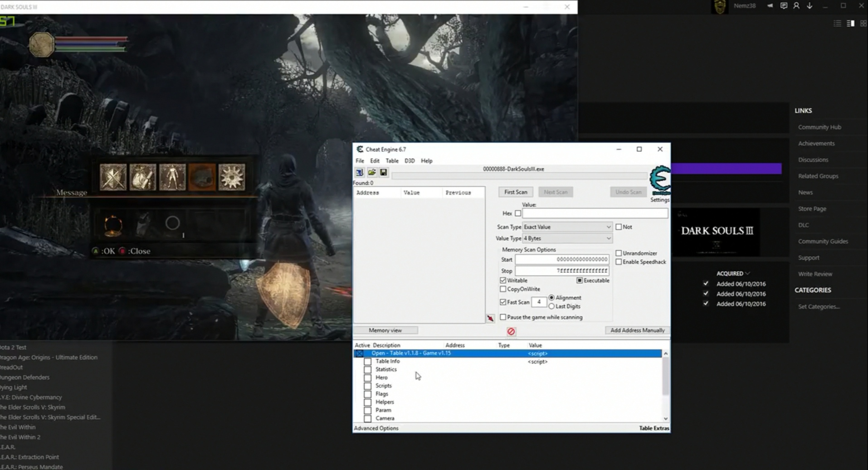The width and height of the screenshot is (868, 470).
Task: Switch Steam library to list view icon
Action: [x=837, y=23]
